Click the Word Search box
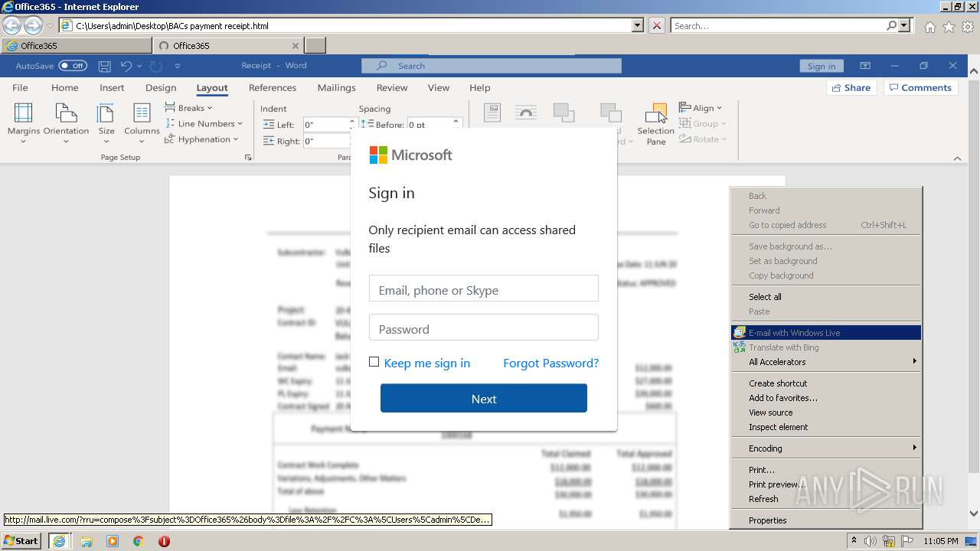The width and height of the screenshot is (980, 551). (x=492, y=66)
